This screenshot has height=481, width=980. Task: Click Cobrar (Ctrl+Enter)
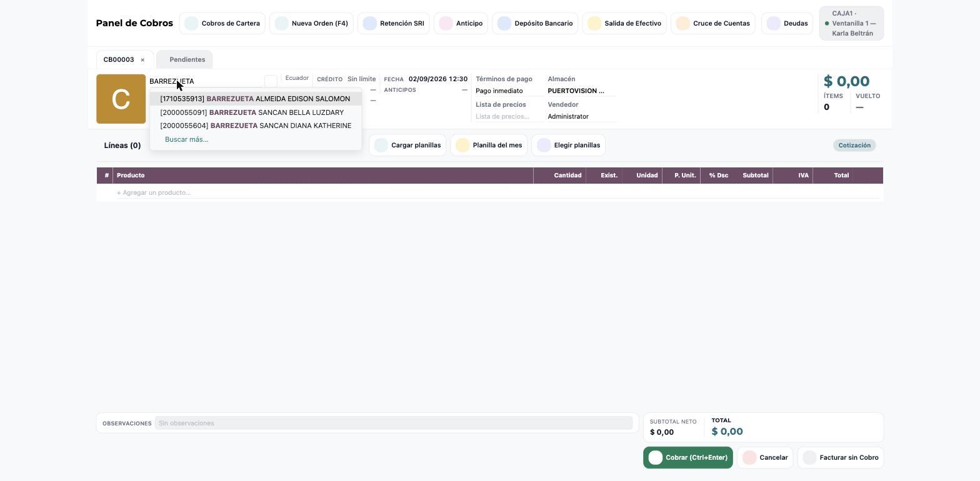pos(688,457)
